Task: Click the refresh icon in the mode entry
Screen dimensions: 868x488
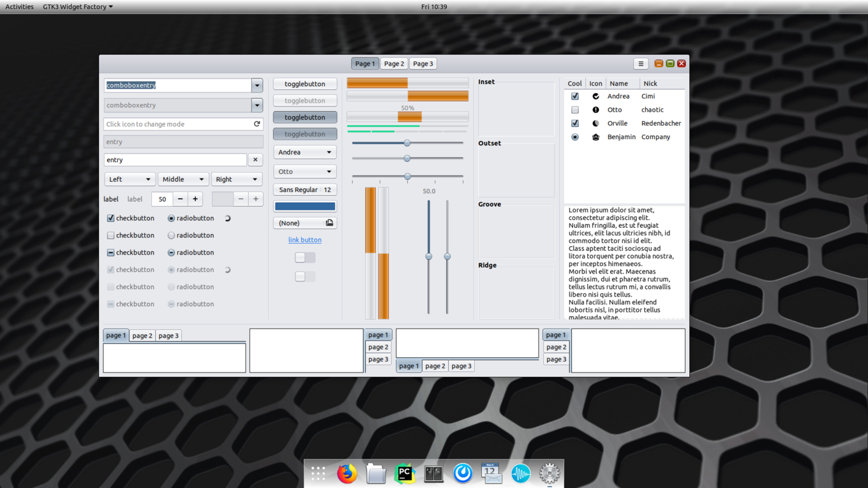Action: (x=257, y=124)
